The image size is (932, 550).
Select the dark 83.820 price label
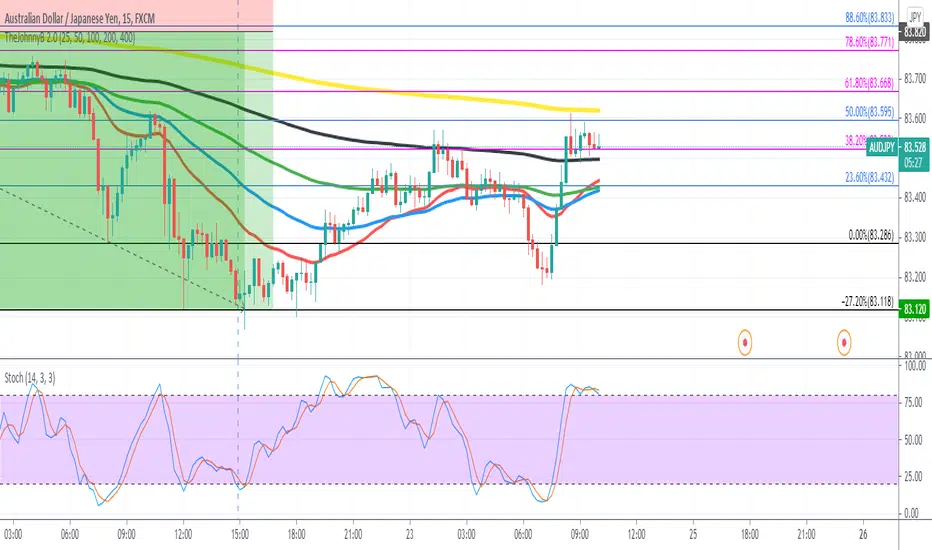[915, 32]
